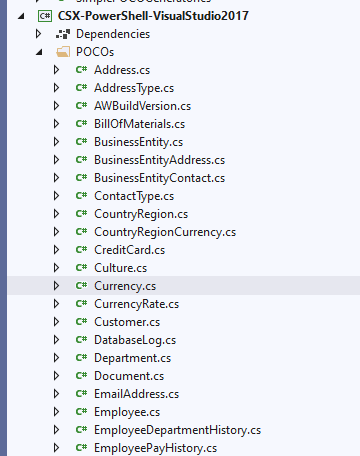Collapse the CSX-PowerShell-VisualStudio2017 project node
This screenshot has width=360, height=456.
(21, 16)
